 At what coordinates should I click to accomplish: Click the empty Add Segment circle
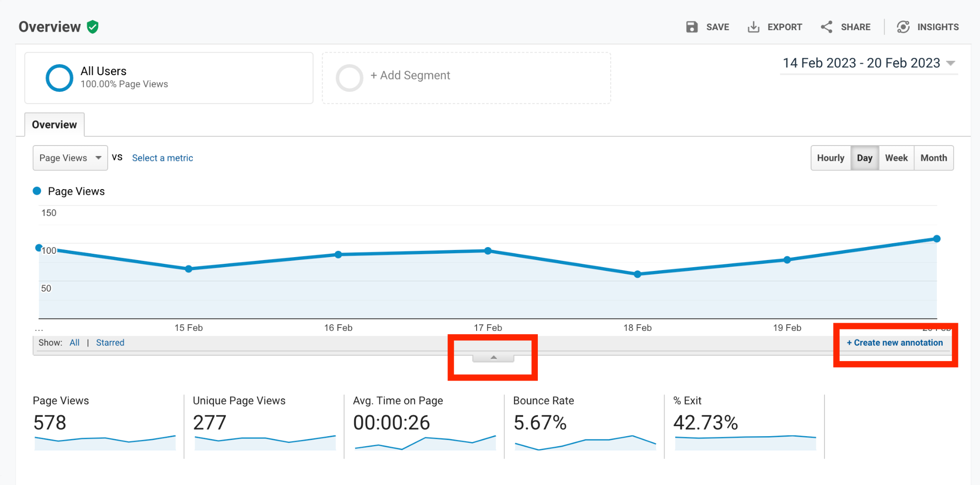(x=349, y=78)
